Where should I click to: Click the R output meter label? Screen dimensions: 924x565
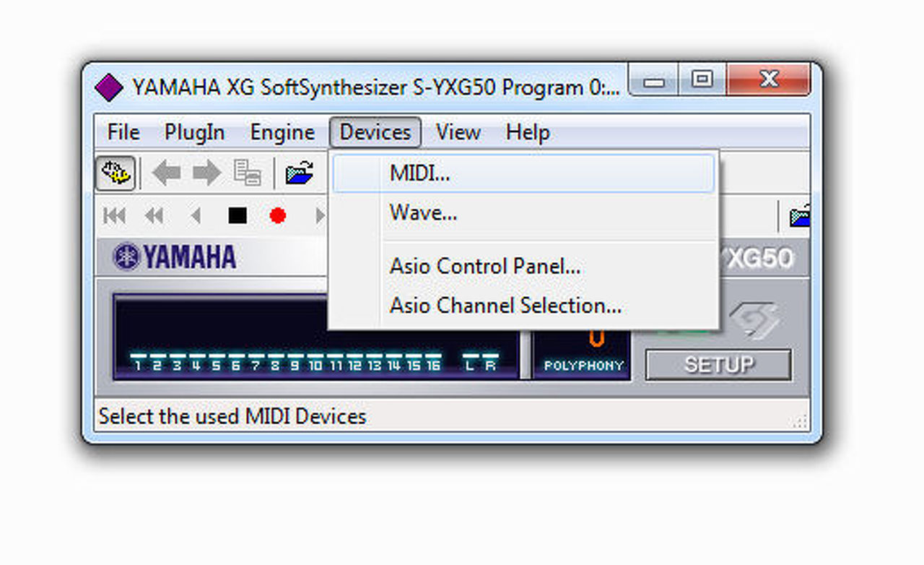(490, 366)
